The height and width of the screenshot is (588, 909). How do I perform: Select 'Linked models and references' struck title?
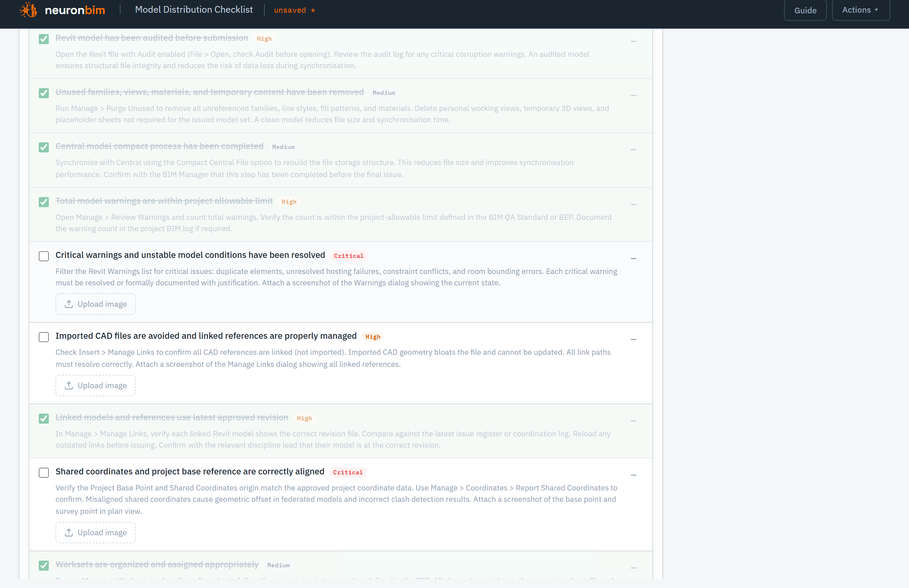[172, 418]
